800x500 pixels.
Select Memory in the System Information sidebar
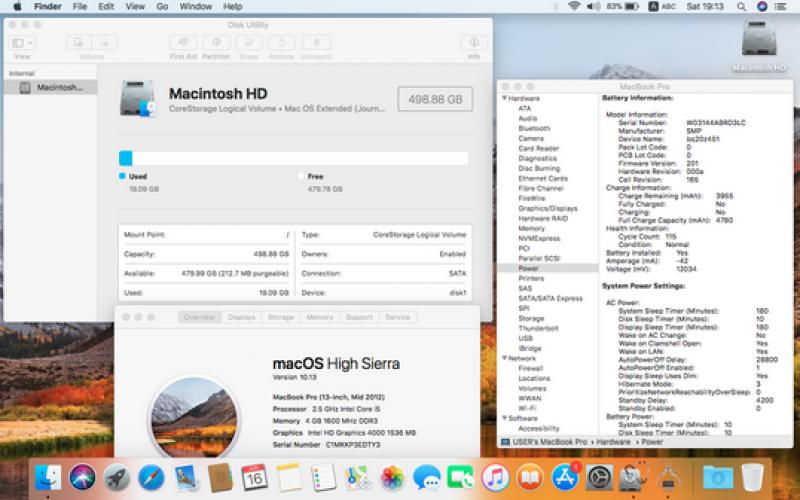532,228
